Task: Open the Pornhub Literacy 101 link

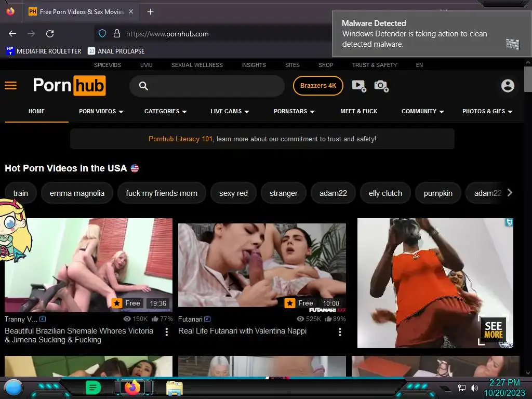Action: [180, 139]
